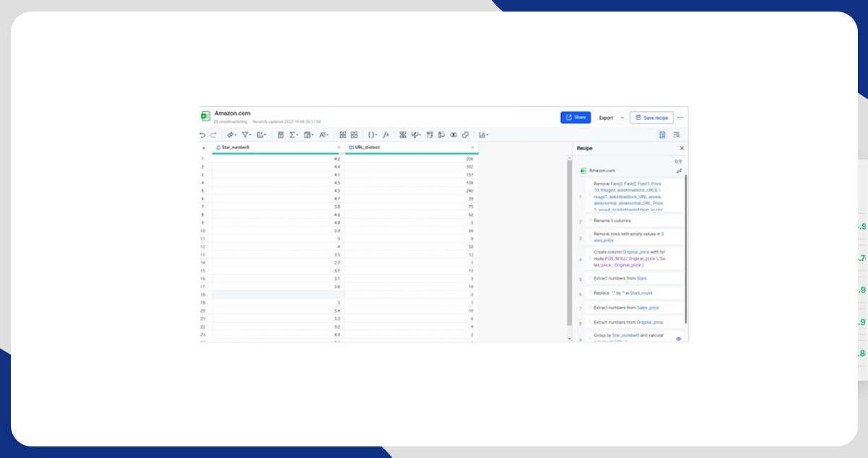Toggle the Recipe panel icon
The width and height of the screenshot is (868, 458).
662,135
